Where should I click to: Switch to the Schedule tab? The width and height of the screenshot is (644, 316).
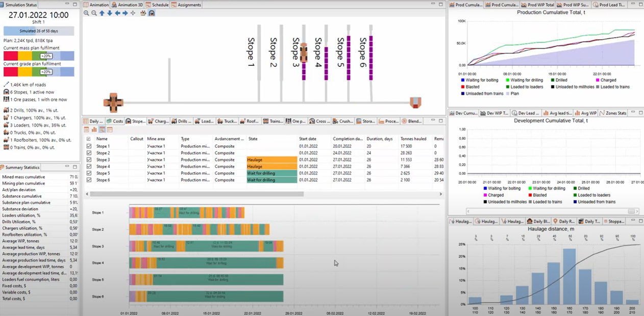point(159,5)
